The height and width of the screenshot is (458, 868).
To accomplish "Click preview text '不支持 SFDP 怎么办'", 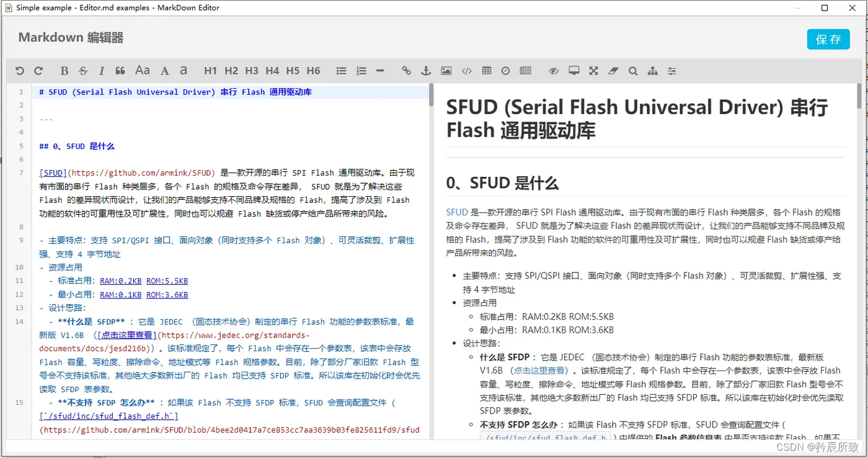I will [520, 424].
